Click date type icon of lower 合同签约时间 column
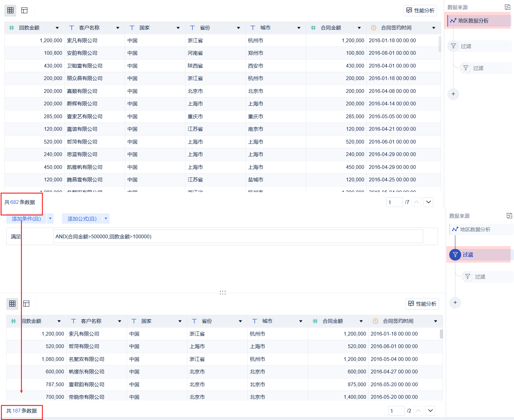 point(375,321)
